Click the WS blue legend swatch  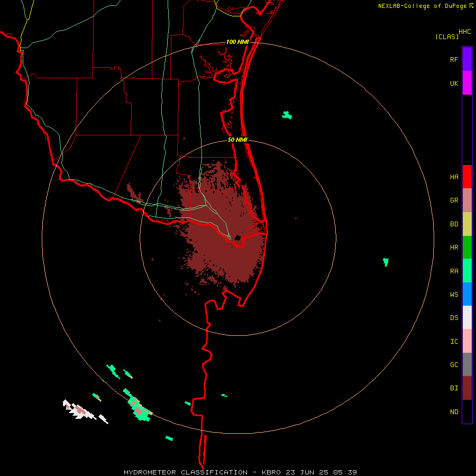pyautogui.click(x=467, y=294)
